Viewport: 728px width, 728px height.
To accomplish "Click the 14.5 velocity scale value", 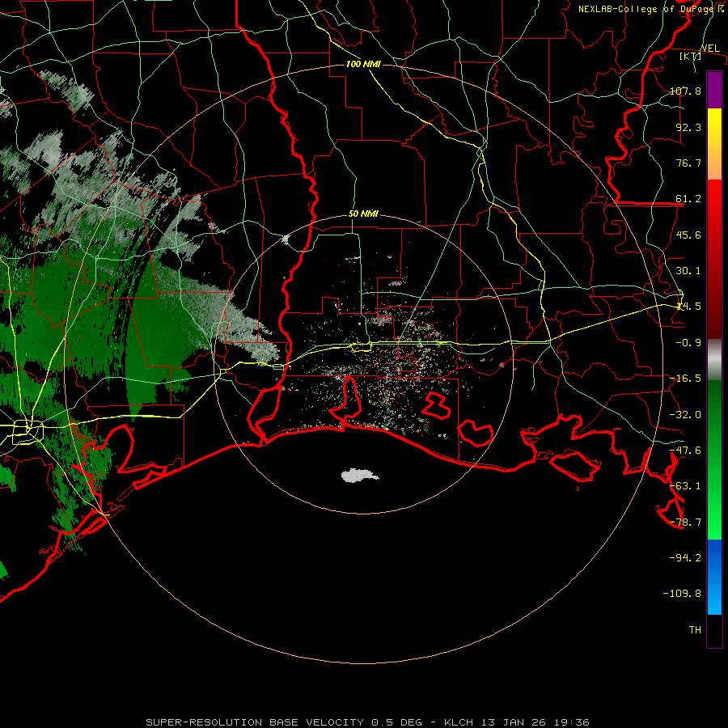I will coord(688,307).
